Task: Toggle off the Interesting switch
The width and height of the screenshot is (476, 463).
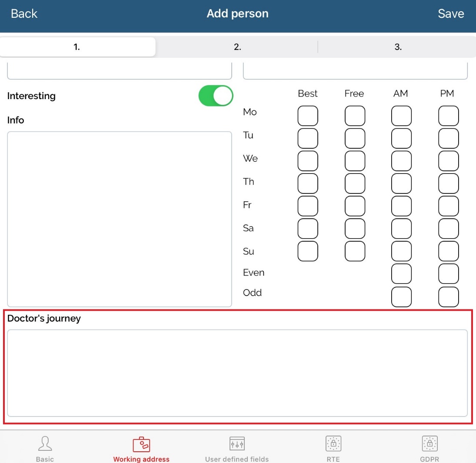Action: pos(216,96)
